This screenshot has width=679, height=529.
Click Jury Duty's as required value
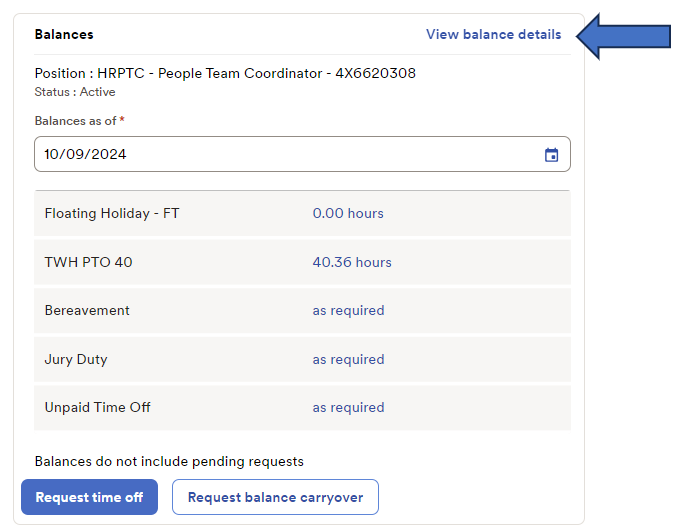[348, 359]
